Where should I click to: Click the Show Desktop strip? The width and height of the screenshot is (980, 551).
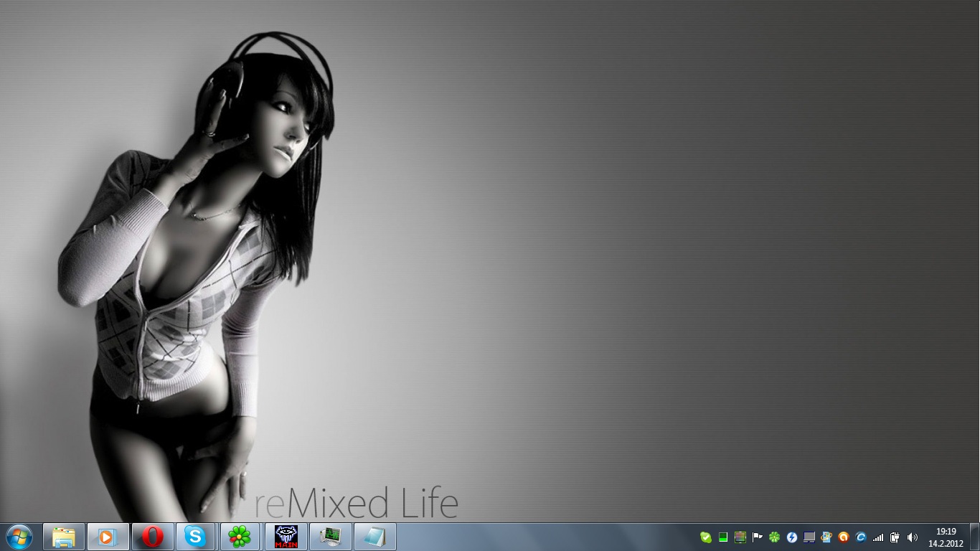976,537
